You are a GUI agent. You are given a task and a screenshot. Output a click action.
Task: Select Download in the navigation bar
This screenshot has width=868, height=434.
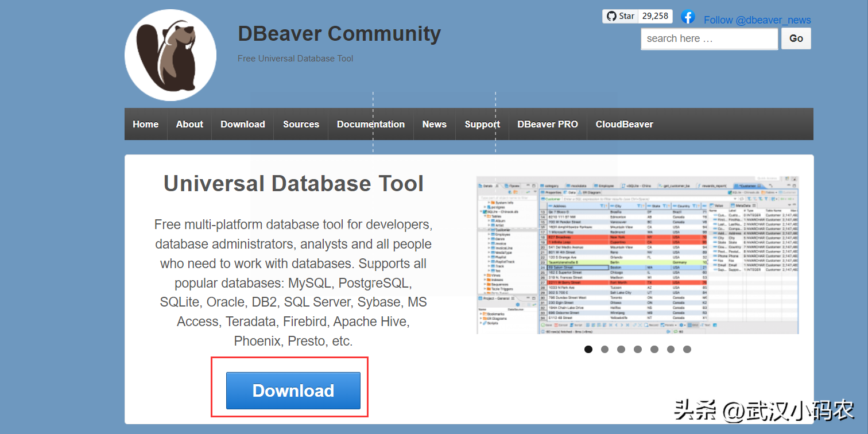click(243, 124)
